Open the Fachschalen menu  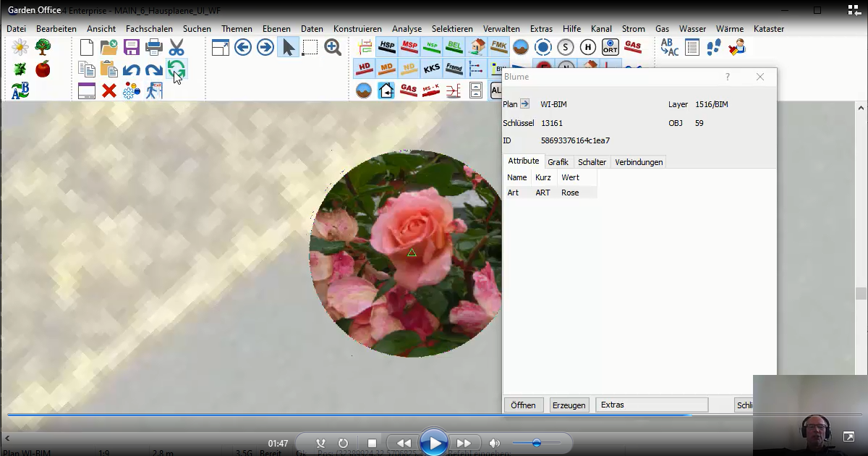coord(149,29)
